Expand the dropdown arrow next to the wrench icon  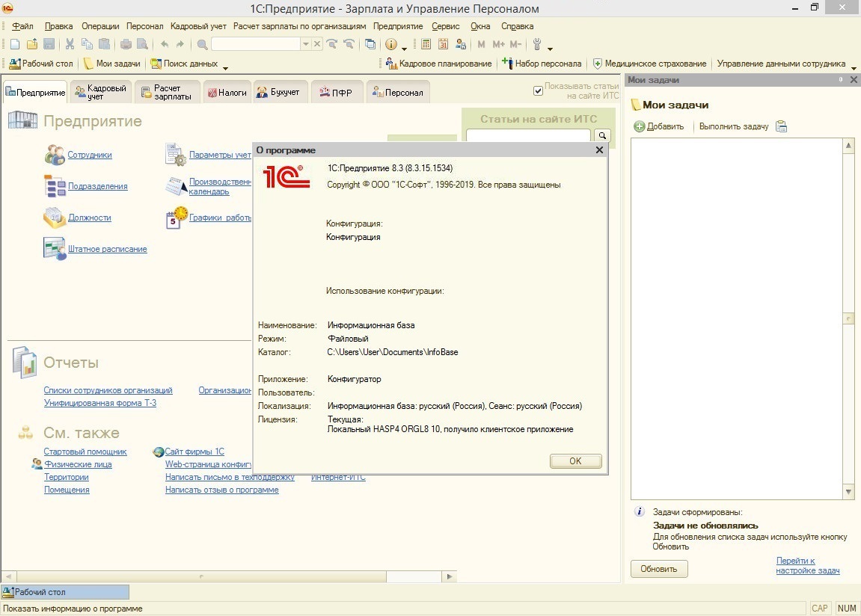click(550, 48)
